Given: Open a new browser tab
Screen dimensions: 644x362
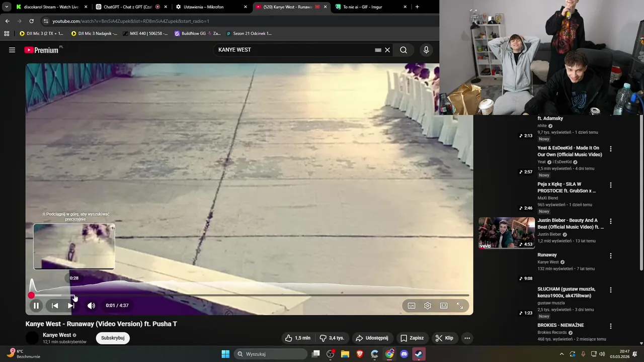Looking at the screenshot, I should click(417, 7).
